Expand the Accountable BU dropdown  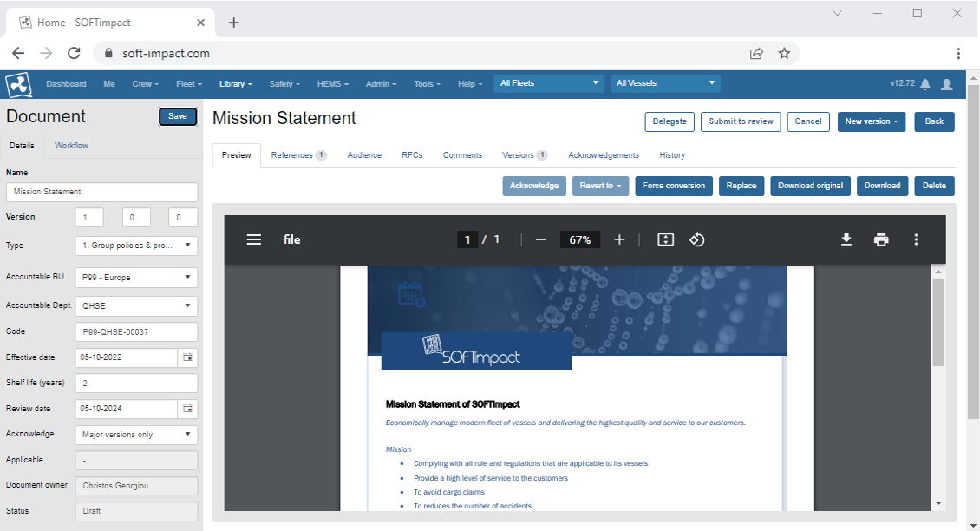(136, 277)
